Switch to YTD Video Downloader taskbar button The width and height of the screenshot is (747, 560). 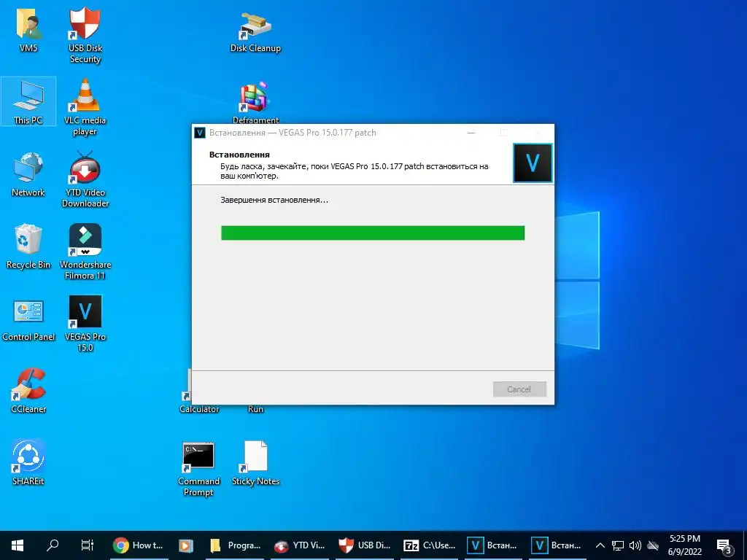(x=300, y=545)
